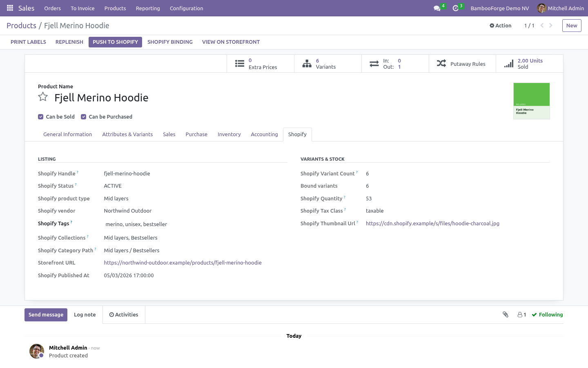Switch to the Accounting tab
This screenshot has height=368, width=588.
tap(264, 135)
